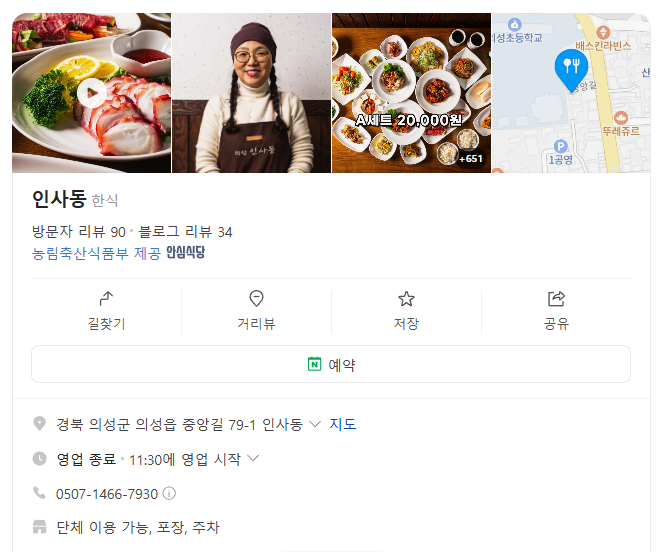The image size is (662, 552).
Task: Click the parking P marker on the map
Action: tap(560, 147)
